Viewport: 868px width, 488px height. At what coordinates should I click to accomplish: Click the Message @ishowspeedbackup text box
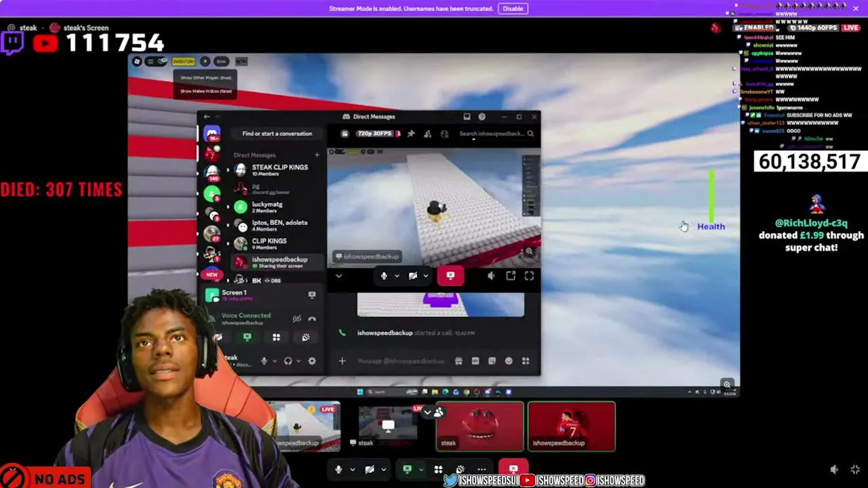pos(401,361)
